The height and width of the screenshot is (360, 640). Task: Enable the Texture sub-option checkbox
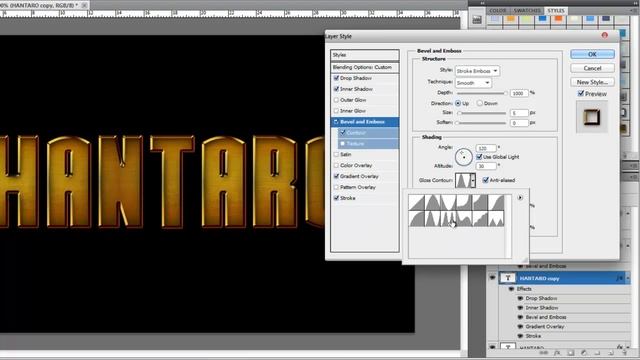343,144
